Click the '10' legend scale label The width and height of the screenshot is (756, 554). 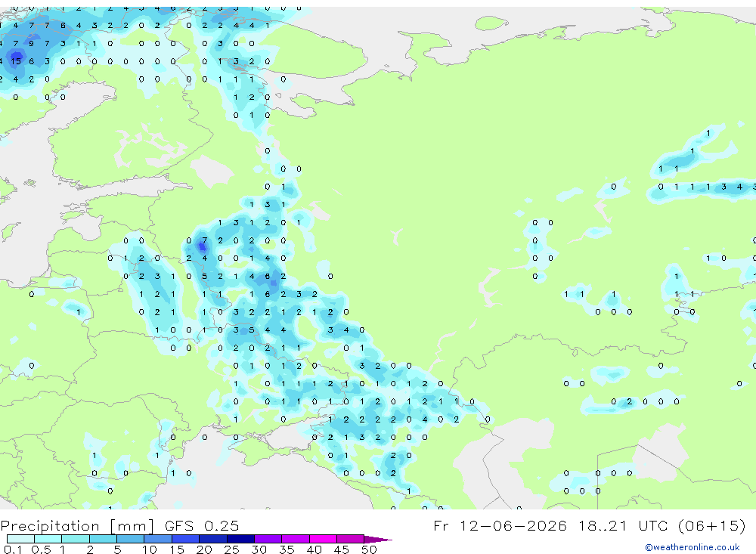click(x=149, y=549)
